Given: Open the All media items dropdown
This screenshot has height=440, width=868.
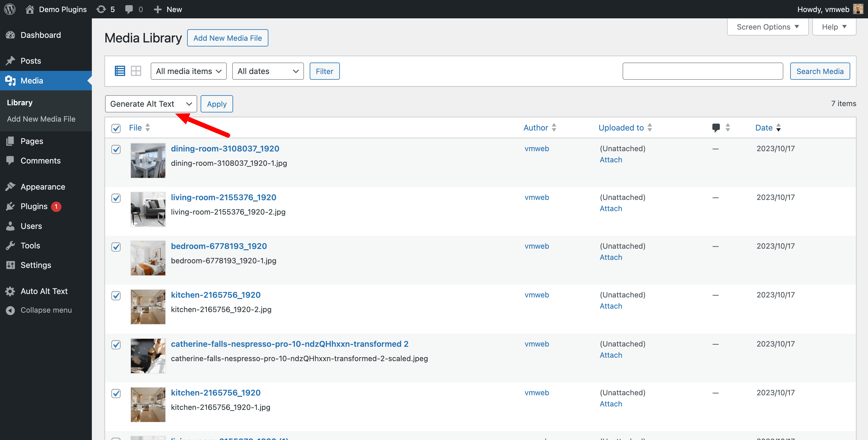Looking at the screenshot, I should (x=189, y=71).
